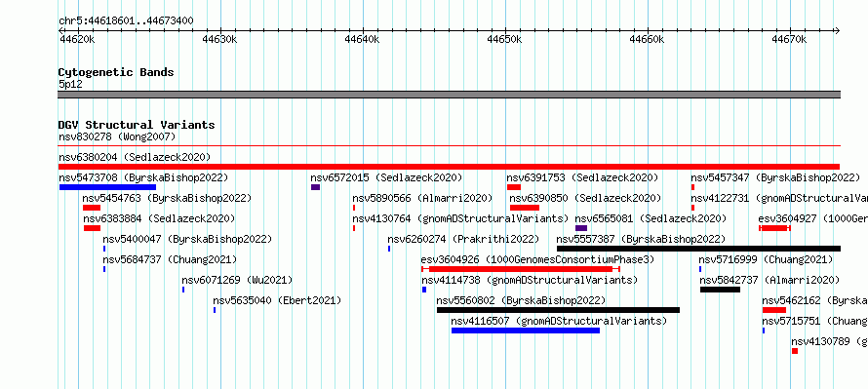This screenshot has width=868, height=389.
Task: Click the nsv4130789 red variant glyph
Action: 795,351
